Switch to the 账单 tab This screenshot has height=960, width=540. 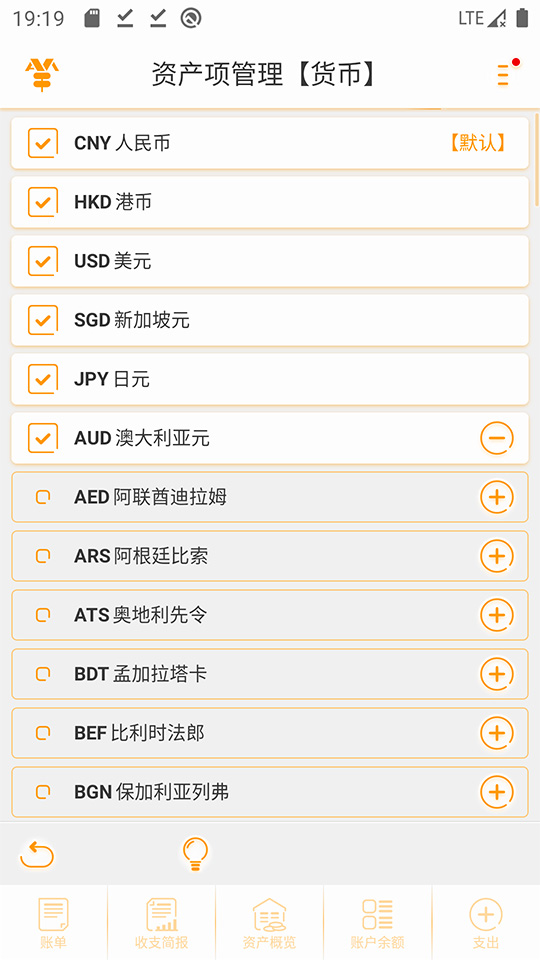pyautogui.click(x=53, y=923)
